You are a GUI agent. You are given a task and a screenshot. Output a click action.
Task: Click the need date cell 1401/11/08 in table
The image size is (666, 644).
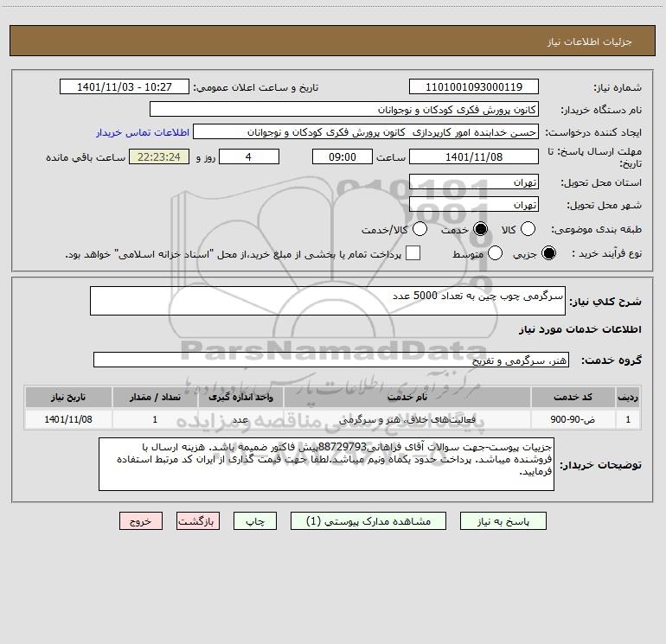click(x=68, y=419)
